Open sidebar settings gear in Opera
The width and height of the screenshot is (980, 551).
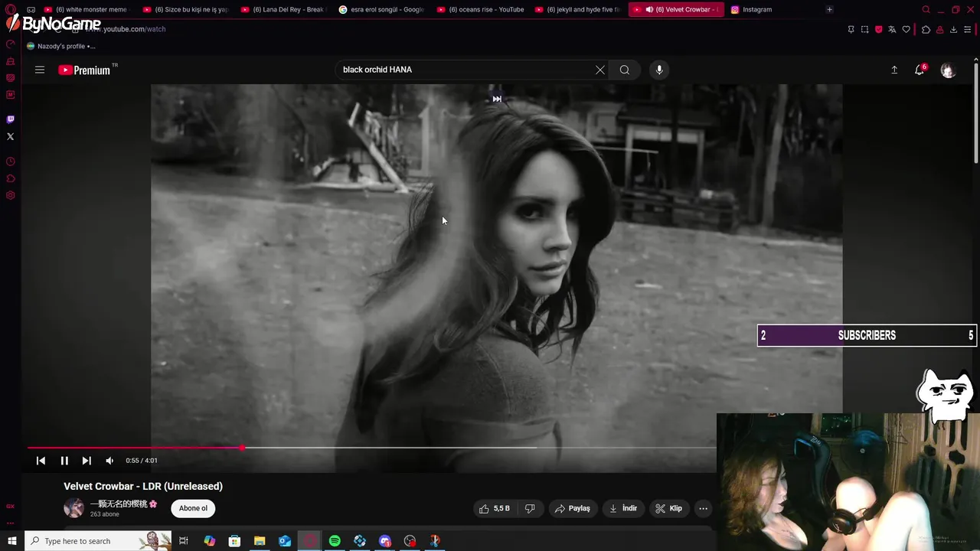[10, 195]
